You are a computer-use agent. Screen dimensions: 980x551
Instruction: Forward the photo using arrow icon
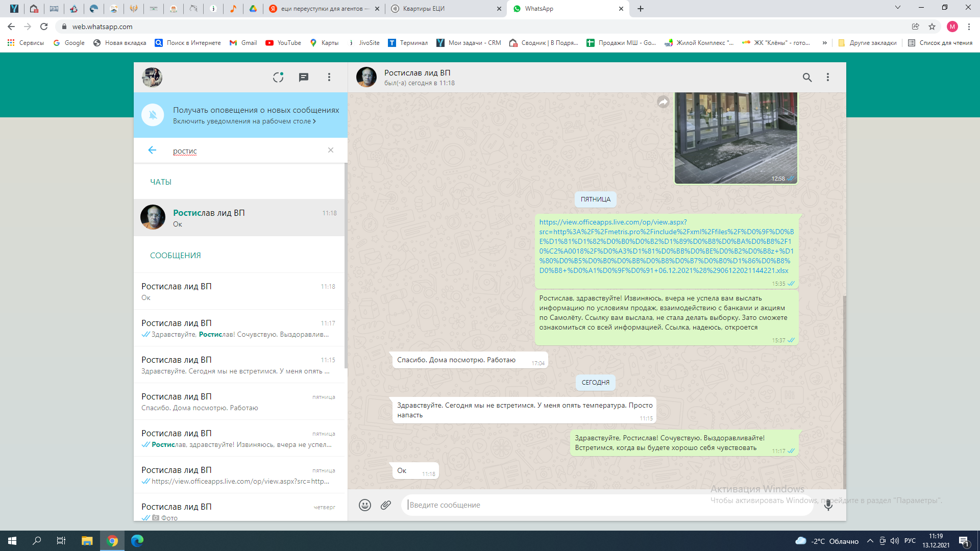[x=663, y=103]
